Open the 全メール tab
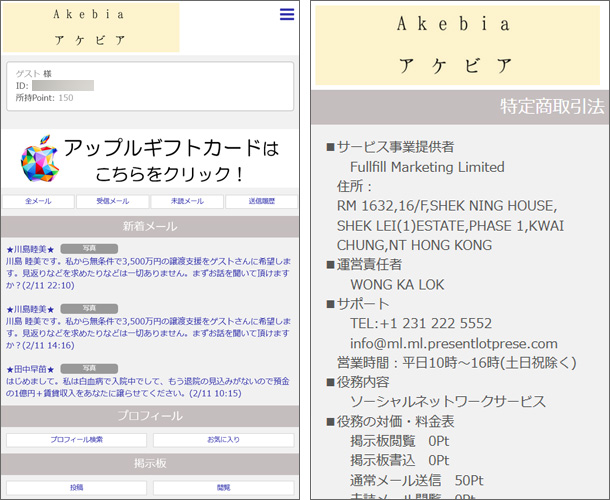Viewport: 610px width, 500px height. point(39,201)
